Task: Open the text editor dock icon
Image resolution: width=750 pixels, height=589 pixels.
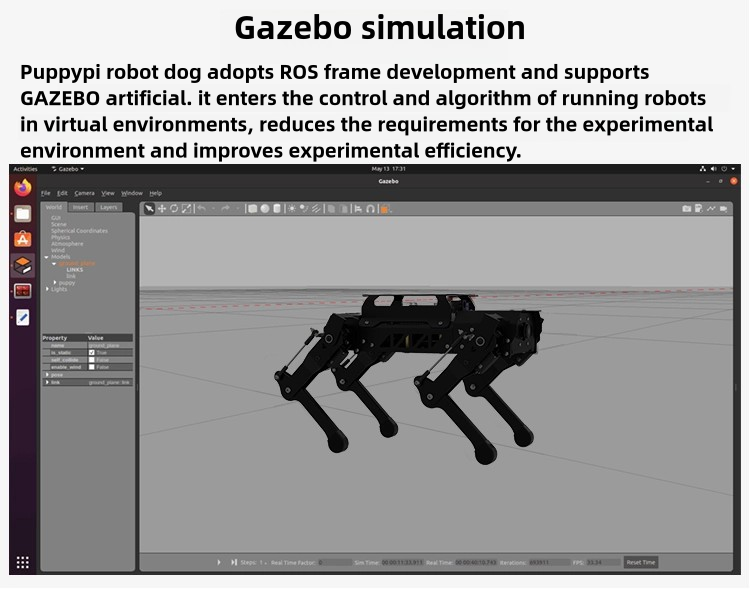Action: (x=22, y=317)
